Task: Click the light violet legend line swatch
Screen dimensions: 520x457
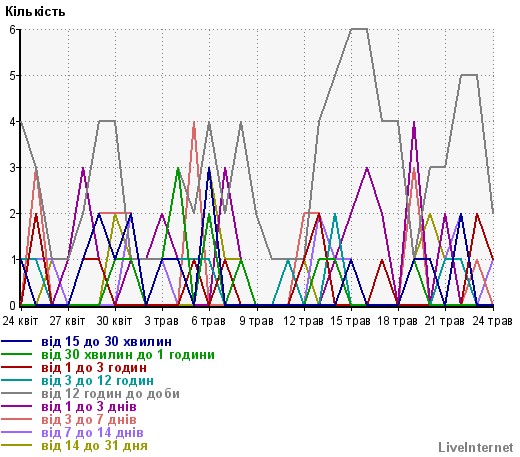Action: [x=16, y=432]
